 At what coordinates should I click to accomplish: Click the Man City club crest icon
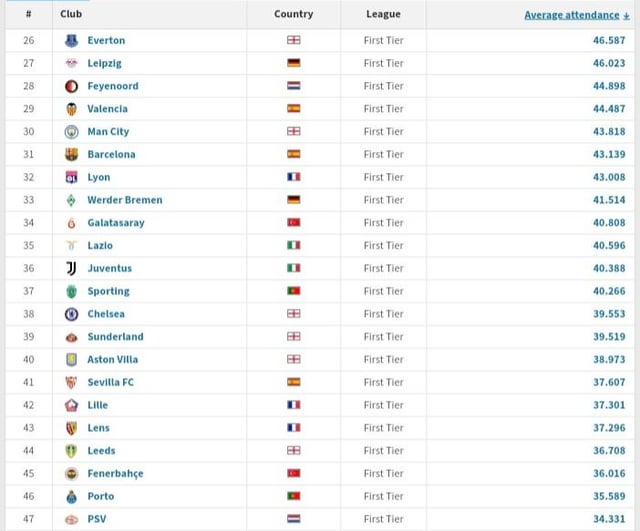71,131
